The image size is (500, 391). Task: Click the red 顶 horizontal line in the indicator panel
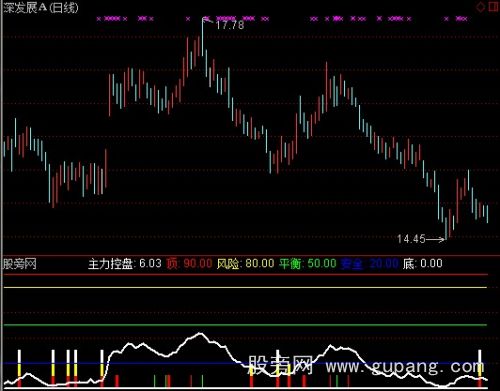[x=245, y=275]
